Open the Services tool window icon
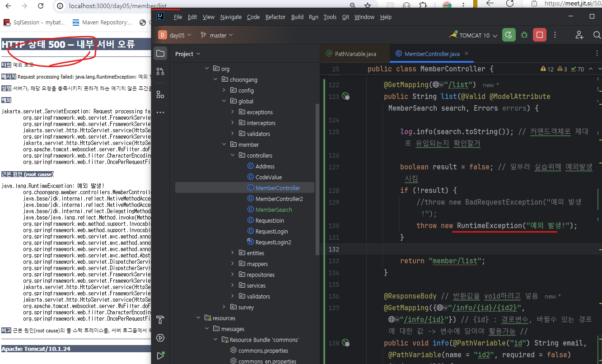The height and width of the screenshot is (364, 602). 160,338
